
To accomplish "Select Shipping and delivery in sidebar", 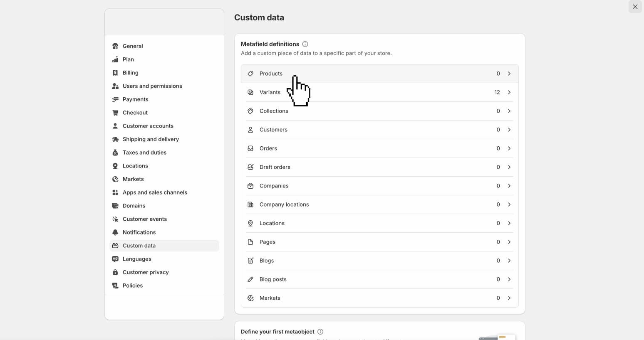I will (x=151, y=139).
